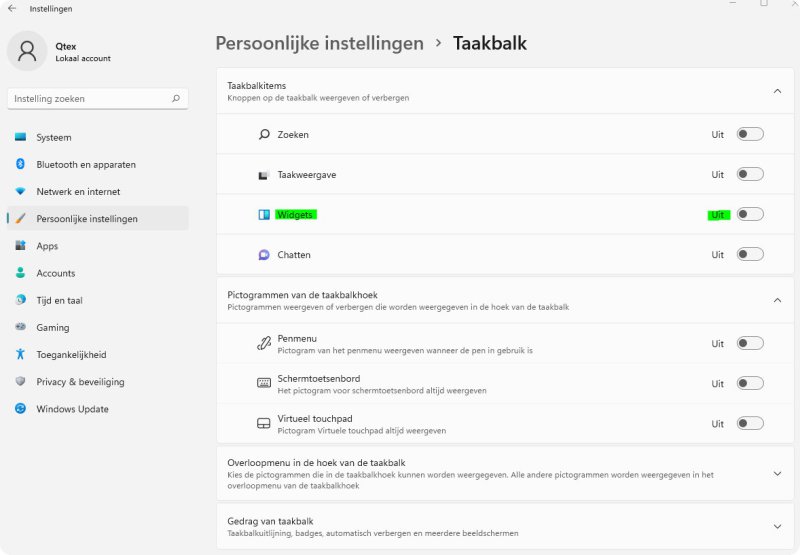Screen dimensions: 800x555
Task: Toggle the Zoeken switch on
Action: click(750, 134)
